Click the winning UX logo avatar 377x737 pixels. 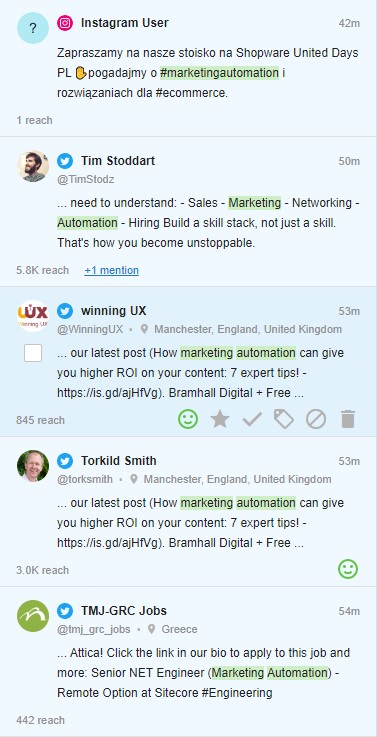(x=33, y=316)
